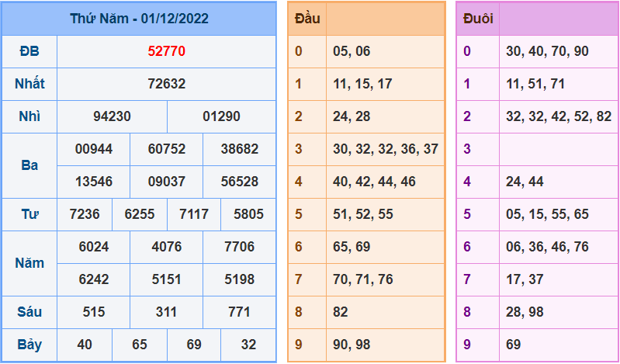Click Đuôi values '05, 15, 55, 65'

click(x=547, y=214)
